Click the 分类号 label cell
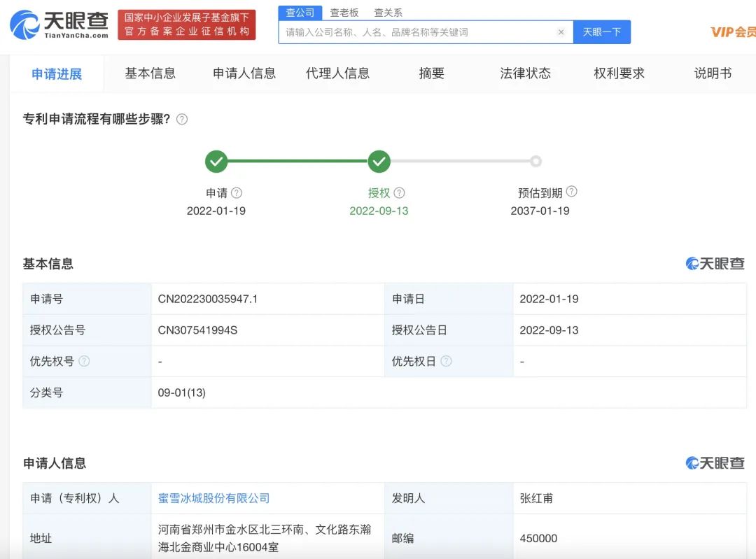The width and height of the screenshot is (756, 559). pos(87,392)
